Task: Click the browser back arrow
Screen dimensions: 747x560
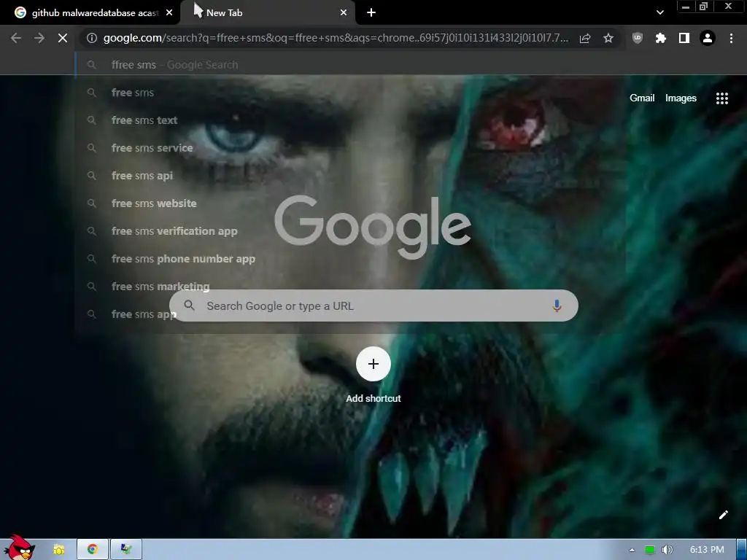Action: tap(16, 38)
